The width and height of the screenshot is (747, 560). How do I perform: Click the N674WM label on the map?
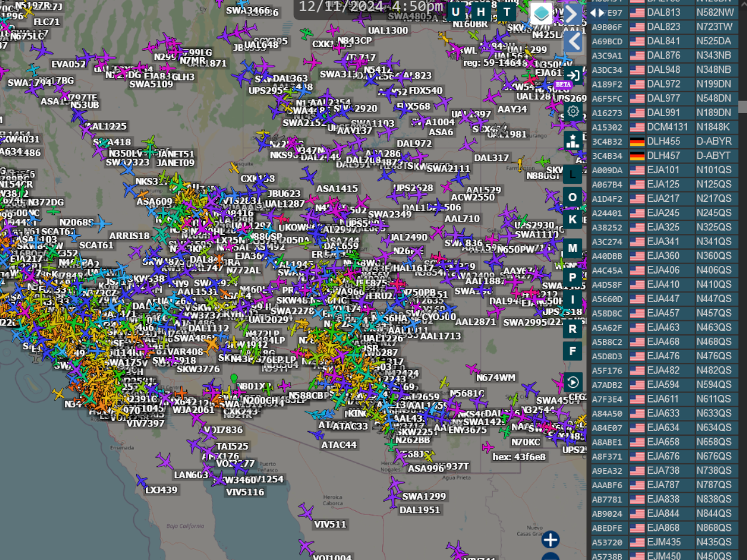tap(496, 378)
